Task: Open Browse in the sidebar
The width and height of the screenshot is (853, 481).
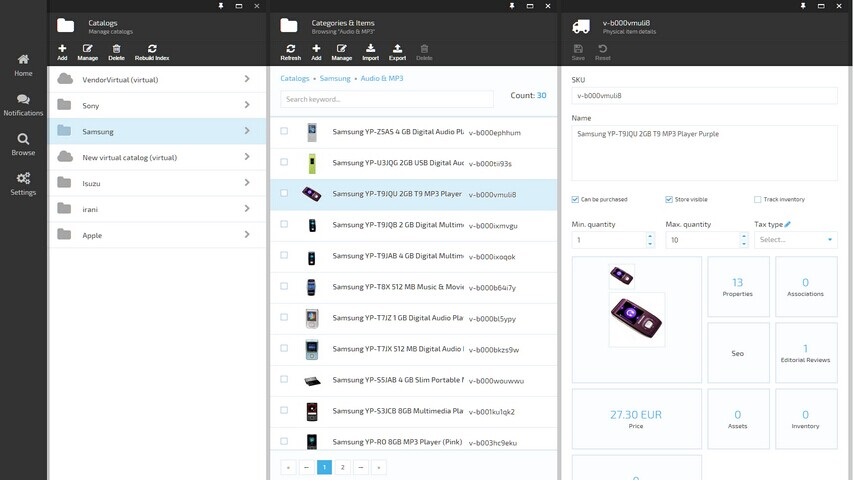Action: [x=23, y=145]
